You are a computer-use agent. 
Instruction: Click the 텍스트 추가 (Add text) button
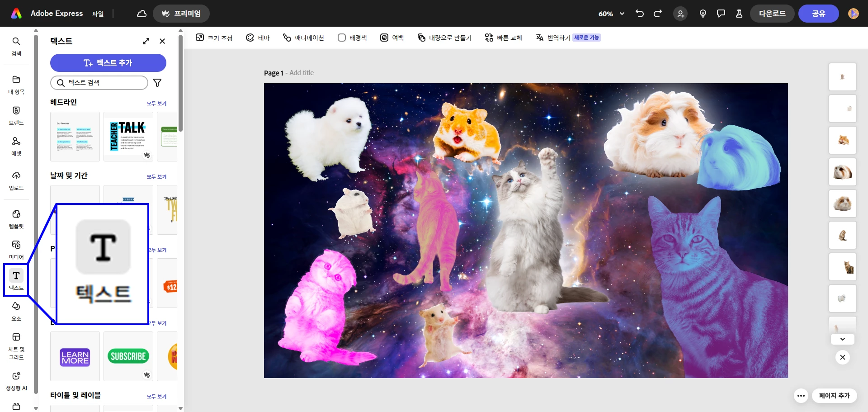click(108, 63)
